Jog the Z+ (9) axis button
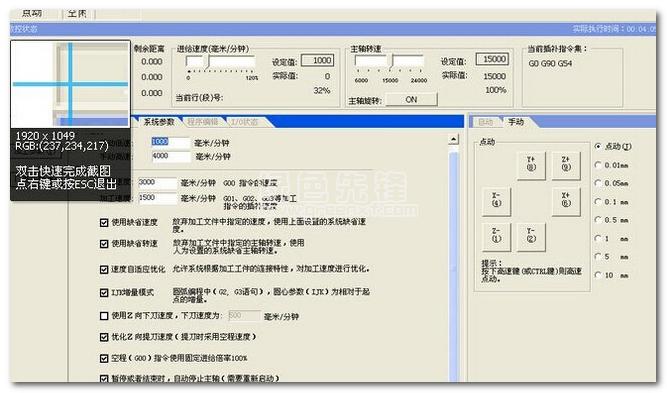Image resolution: width=667 pixels, height=393 pixels. point(566,165)
